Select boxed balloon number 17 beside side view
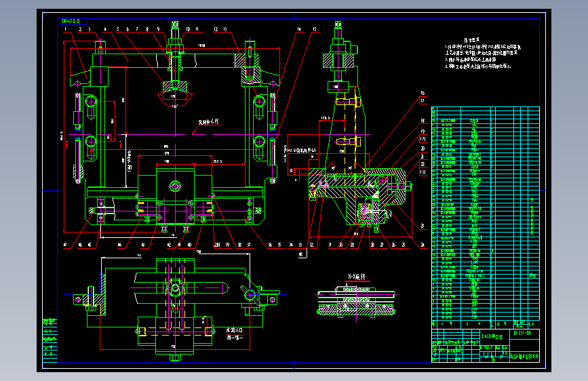The width and height of the screenshot is (588, 381). coord(423,100)
